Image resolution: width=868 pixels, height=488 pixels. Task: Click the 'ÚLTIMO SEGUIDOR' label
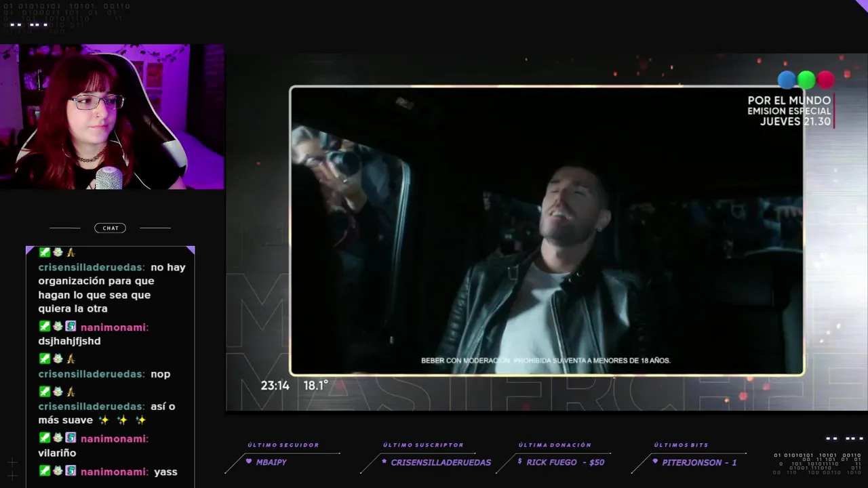pyautogui.click(x=283, y=445)
